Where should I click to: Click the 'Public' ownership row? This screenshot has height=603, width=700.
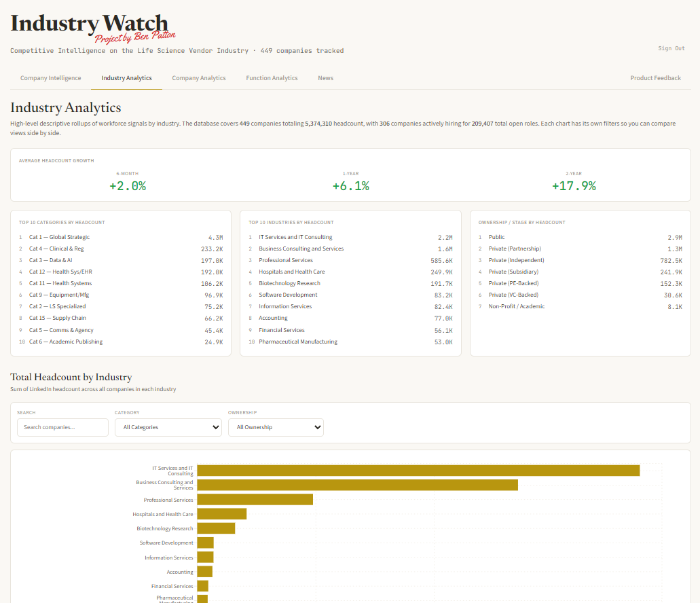(581, 237)
